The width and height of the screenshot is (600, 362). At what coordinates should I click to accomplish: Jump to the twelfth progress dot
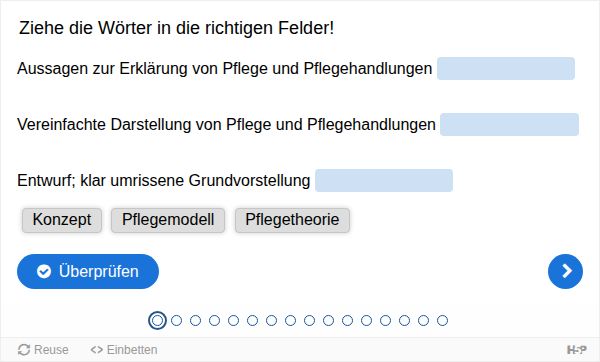(366, 320)
